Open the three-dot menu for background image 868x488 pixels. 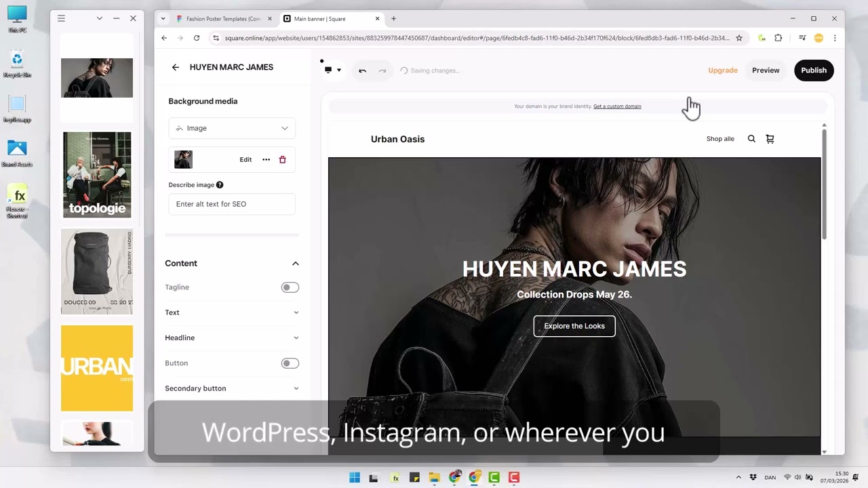pyautogui.click(x=266, y=160)
